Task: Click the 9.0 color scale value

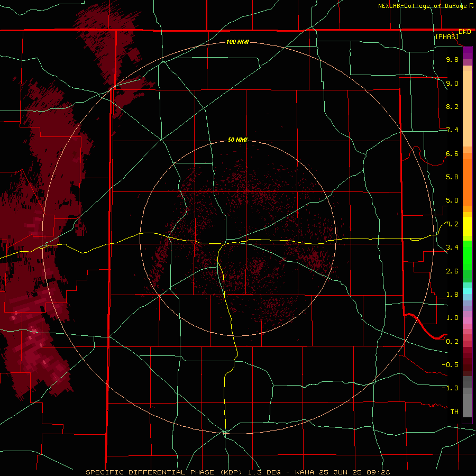Action: [x=452, y=83]
